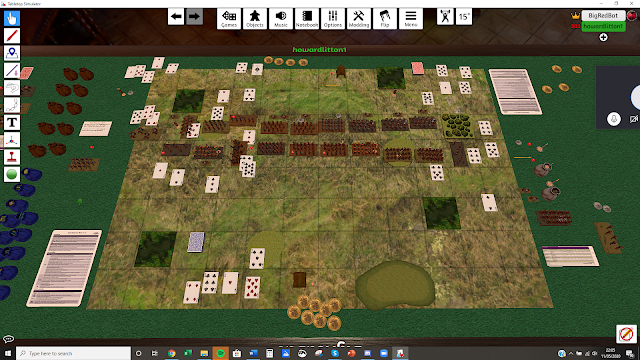Open File Explorer from taskbar

coord(204,353)
